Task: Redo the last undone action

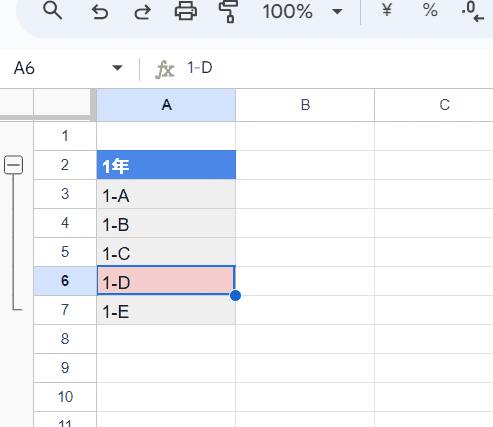Action: point(142,12)
